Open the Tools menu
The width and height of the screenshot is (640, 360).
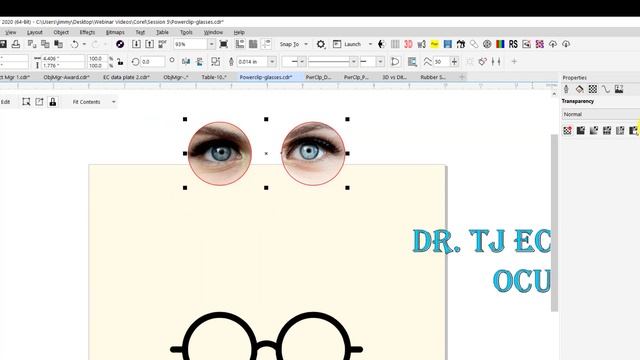click(x=186, y=32)
